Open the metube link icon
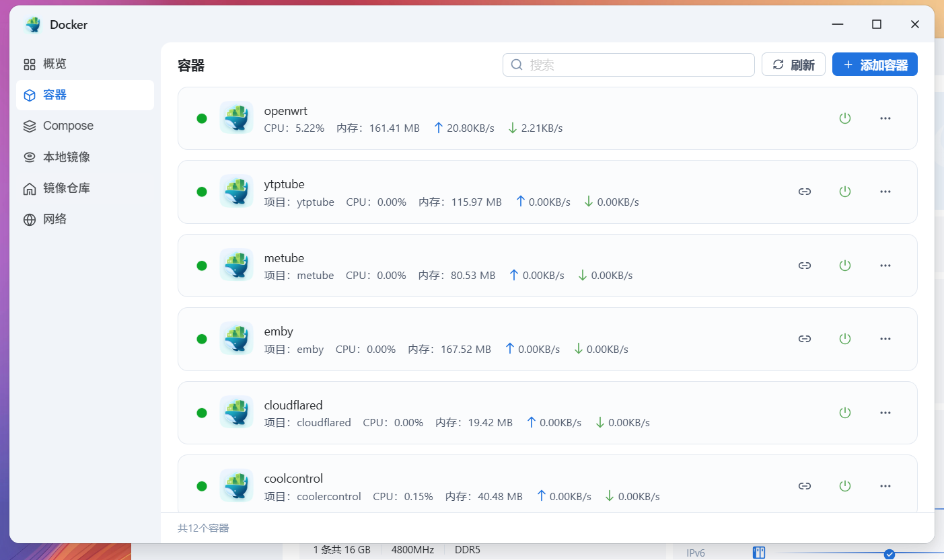Viewport: 944px width, 560px height. (805, 266)
